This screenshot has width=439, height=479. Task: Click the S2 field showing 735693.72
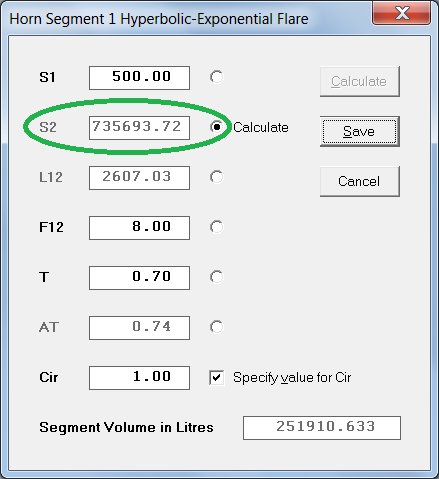click(139, 128)
